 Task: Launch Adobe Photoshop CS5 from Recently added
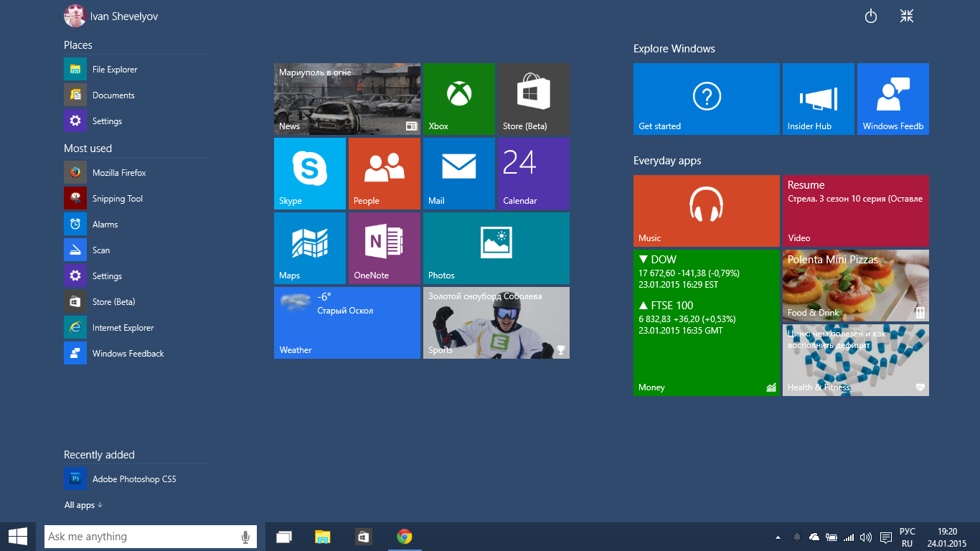[137, 479]
